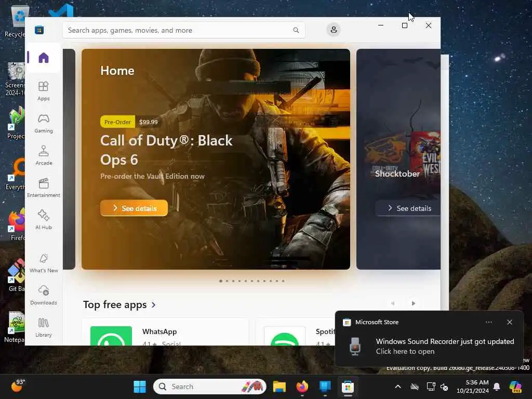This screenshot has width=532, height=399.
Task: Open the notification bell icon
Action: point(497,387)
